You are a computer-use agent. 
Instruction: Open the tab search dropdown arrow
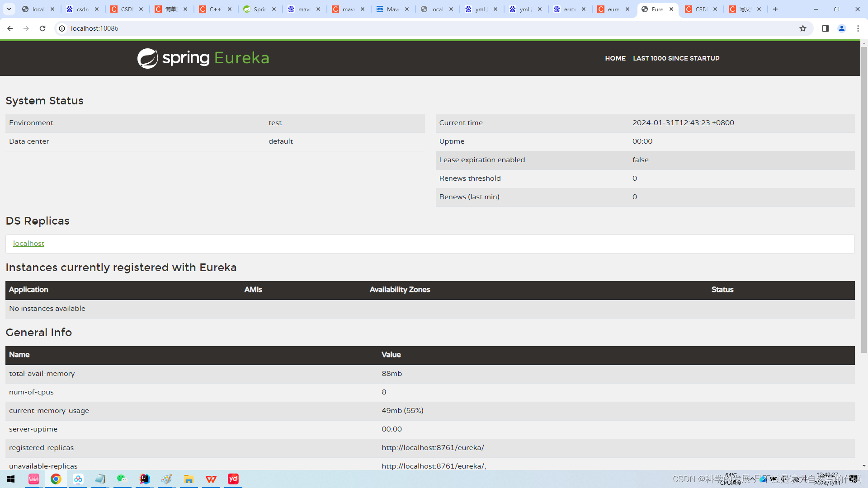pos(9,9)
